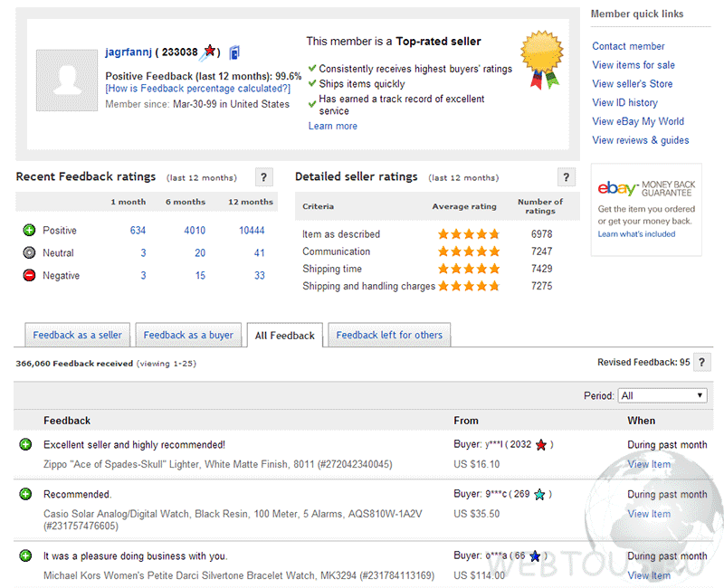Click the Revised Feedback help question mark

click(702, 363)
